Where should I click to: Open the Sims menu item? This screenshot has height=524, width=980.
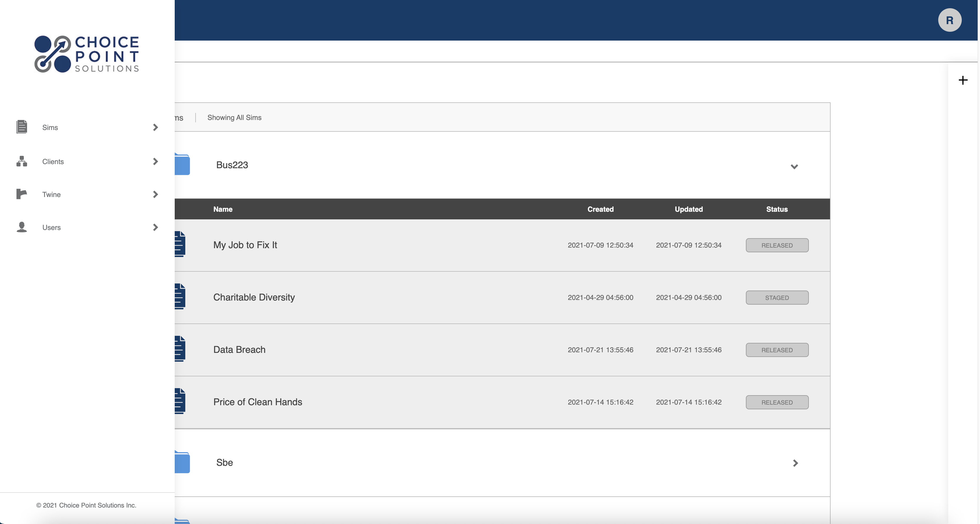point(50,127)
